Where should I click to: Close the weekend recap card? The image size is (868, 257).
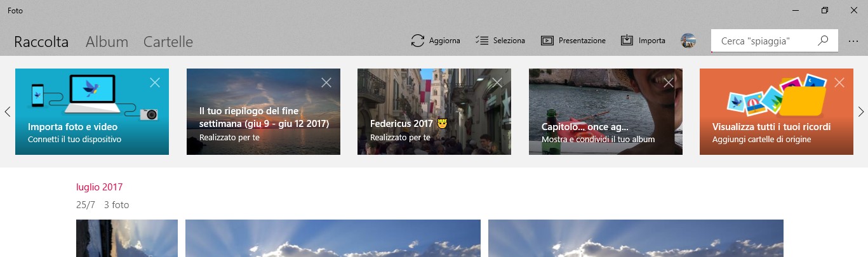click(326, 82)
